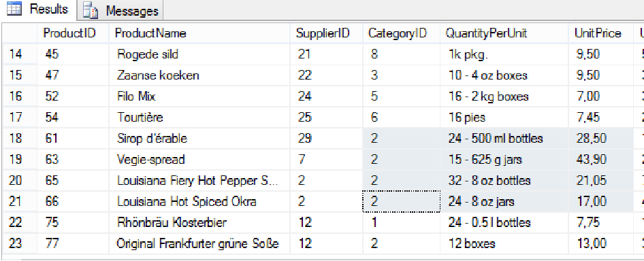The width and height of the screenshot is (644, 261).
Task: Click the UnitPrice column header
Action: tap(600, 33)
